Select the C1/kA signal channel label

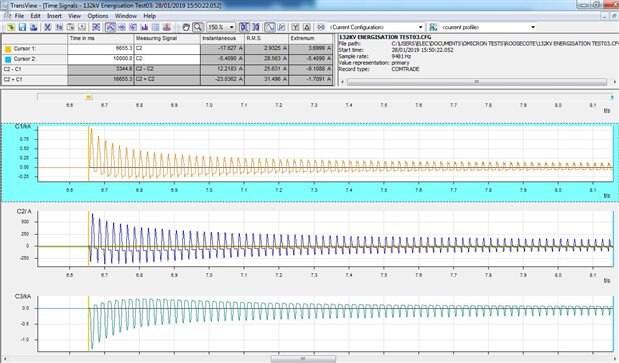click(23, 126)
